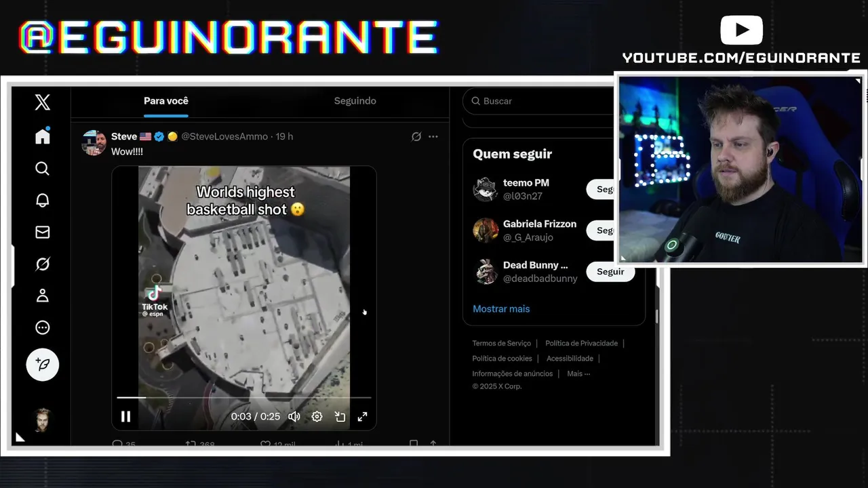The height and width of the screenshot is (488, 868).
Task: Open the Explore search icon in sidebar
Action: [x=42, y=168]
